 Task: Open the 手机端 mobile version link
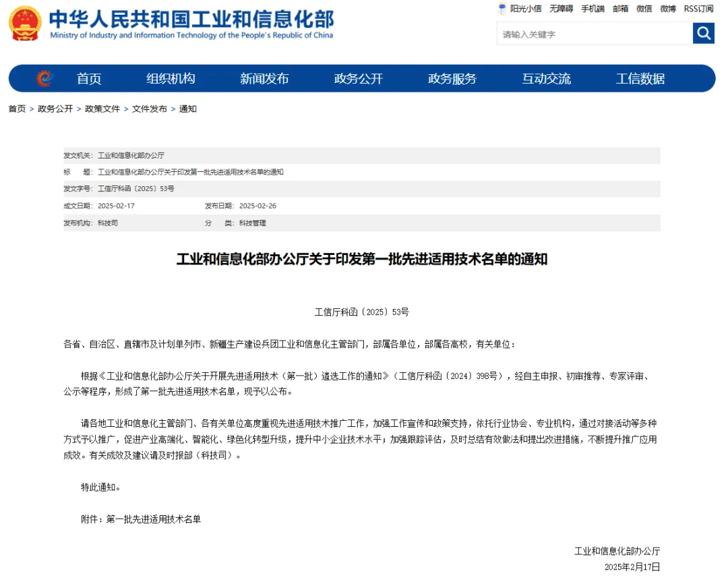pyautogui.click(x=593, y=8)
